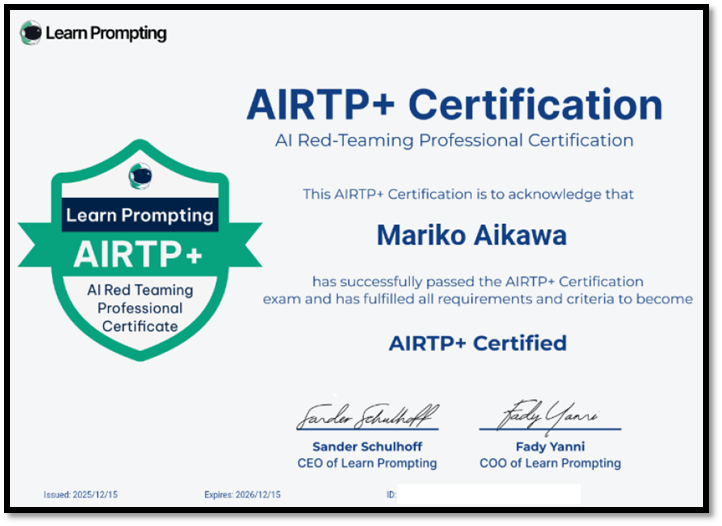Viewport: 722px width, 526px height.
Task: Click the AIRTP+ Certified bold text
Action: (477, 344)
